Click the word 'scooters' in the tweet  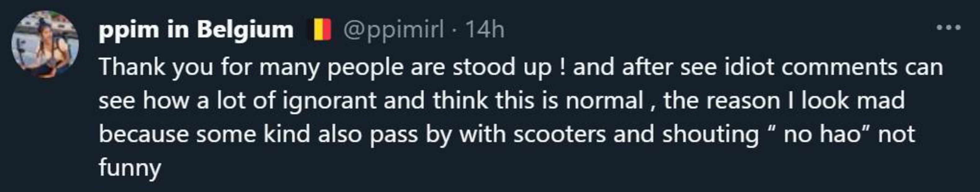click(559, 135)
